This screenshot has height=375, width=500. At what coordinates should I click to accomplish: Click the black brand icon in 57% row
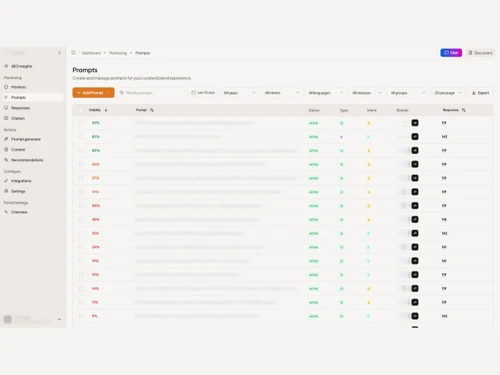[415, 178]
